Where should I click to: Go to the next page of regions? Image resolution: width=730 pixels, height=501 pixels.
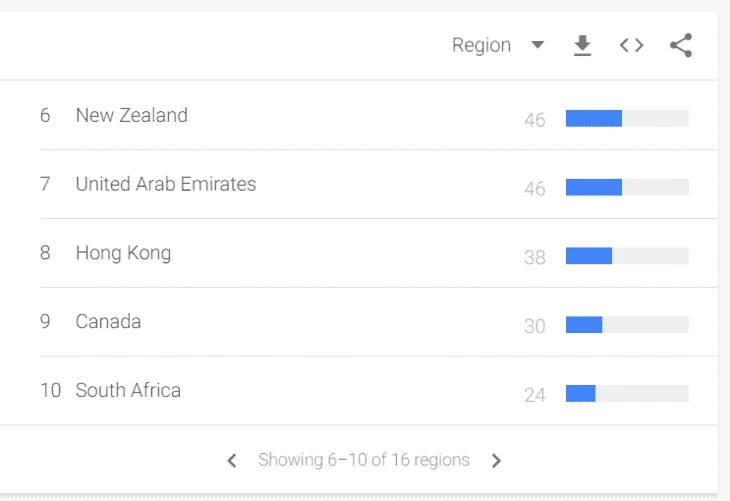click(496, 460)
